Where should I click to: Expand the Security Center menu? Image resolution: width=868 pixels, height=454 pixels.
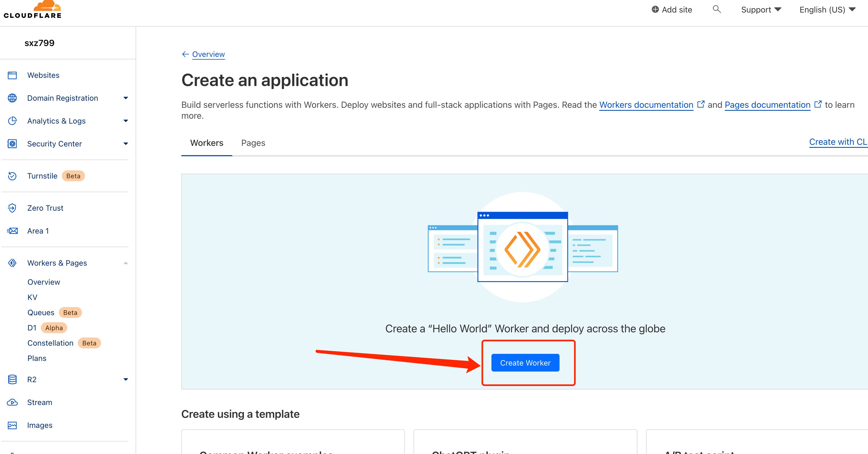[126, 144]
